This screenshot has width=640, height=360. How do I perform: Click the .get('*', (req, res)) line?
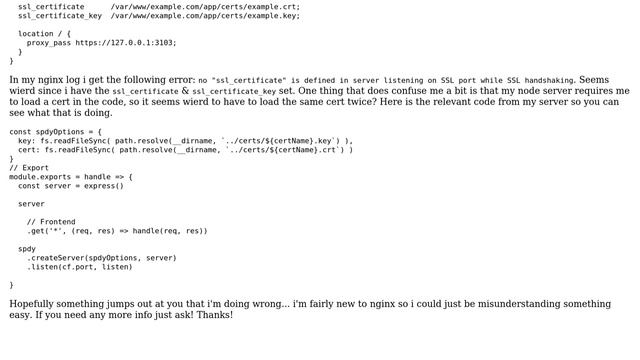point(117,231)
